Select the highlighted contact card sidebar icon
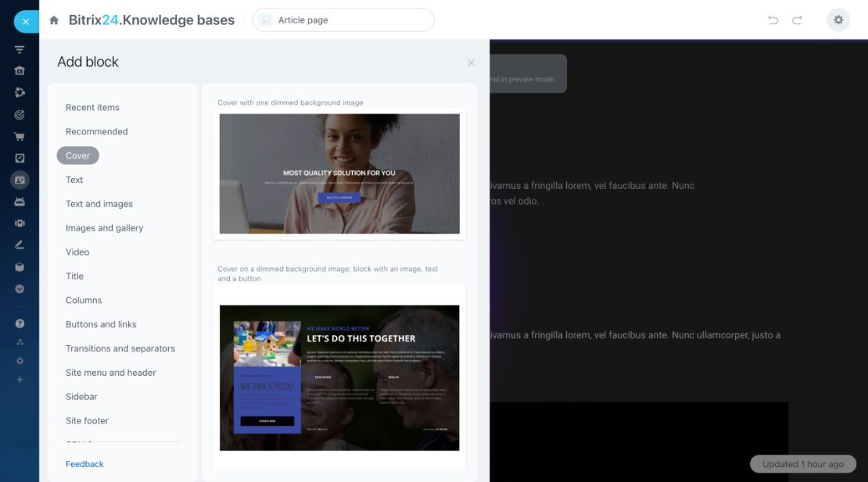This screenshot has width=868, height=482. [x=20, y=180]
